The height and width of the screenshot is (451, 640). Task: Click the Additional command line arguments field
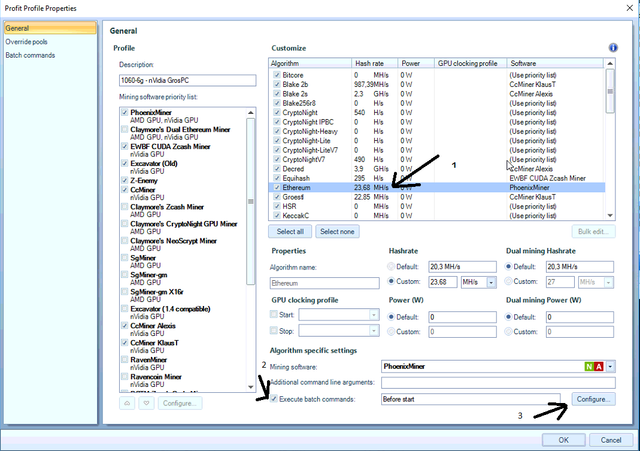498,383
